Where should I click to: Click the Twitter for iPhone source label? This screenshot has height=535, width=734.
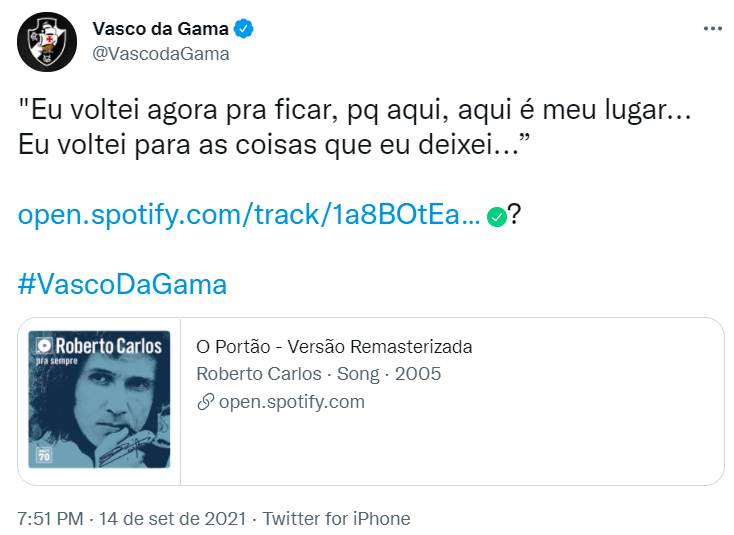pyautogui.click(x=336, y=519)
